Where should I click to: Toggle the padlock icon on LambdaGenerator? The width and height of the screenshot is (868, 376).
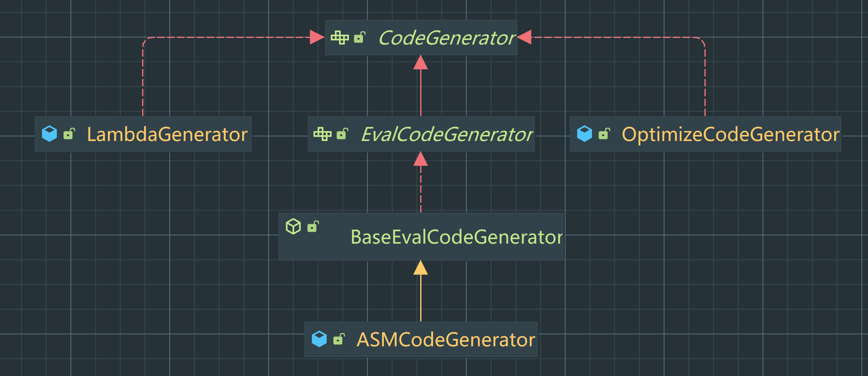click(69, 134)
